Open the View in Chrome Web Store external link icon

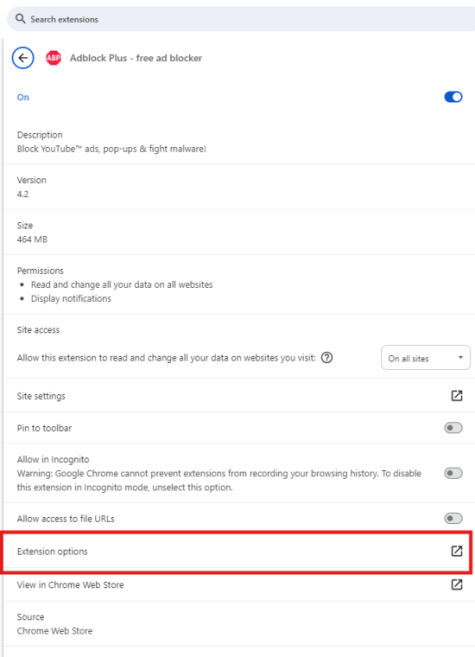point(457,585)
